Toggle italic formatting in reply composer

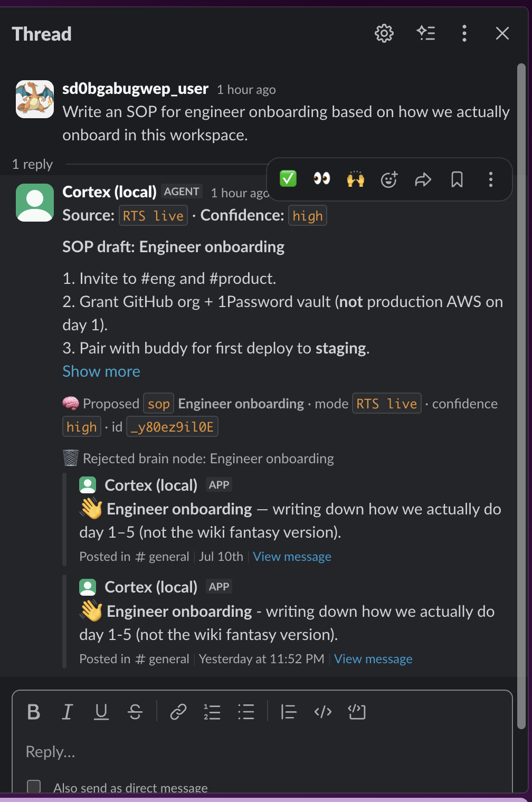[67, 712]
